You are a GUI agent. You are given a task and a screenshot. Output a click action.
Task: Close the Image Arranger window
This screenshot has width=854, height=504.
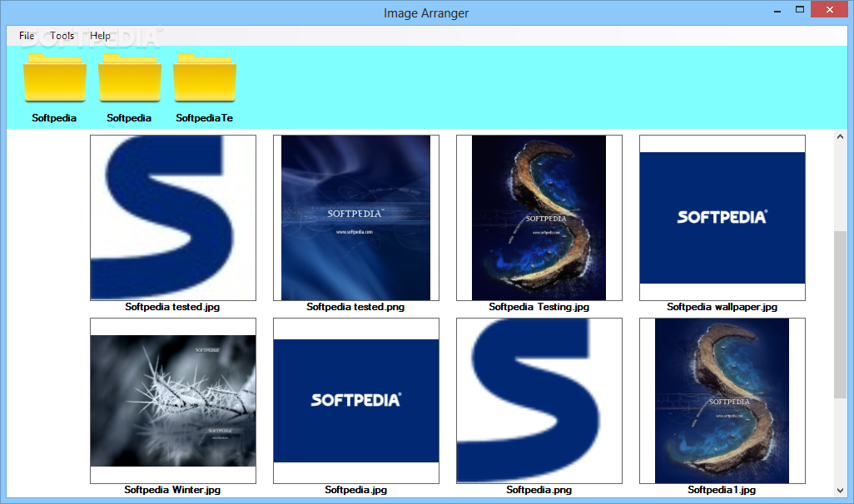point(830,10)
